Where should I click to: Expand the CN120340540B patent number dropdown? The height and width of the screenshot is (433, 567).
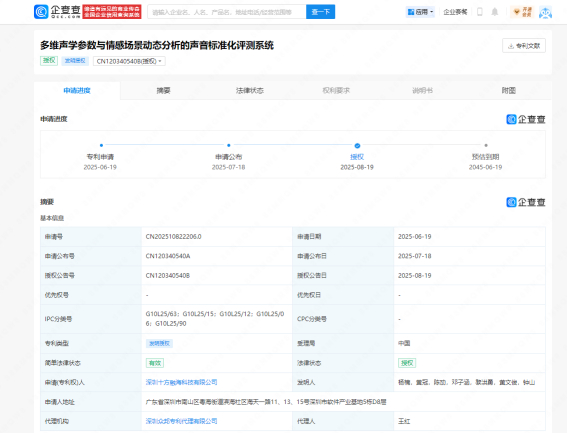[x=129, y=61]
